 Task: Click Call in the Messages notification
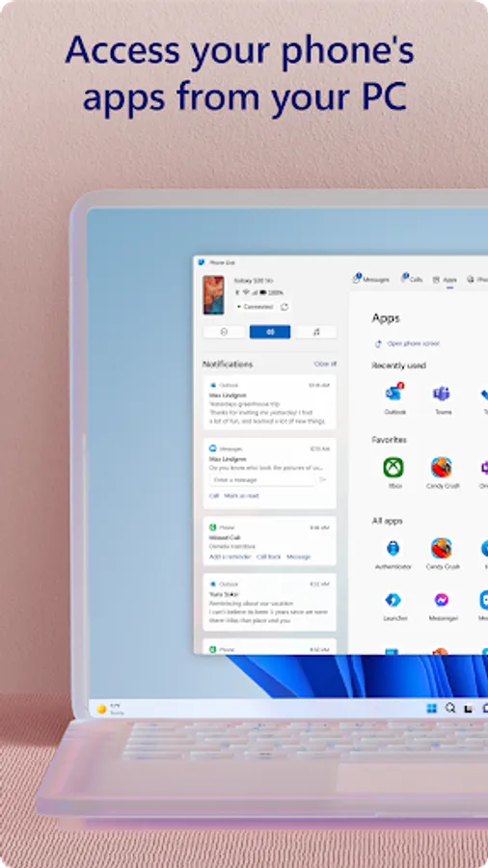(x=214, y=496)
